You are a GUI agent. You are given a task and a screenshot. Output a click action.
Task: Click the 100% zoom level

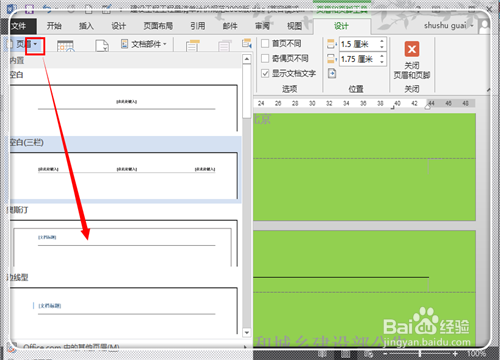click(476, 354)
